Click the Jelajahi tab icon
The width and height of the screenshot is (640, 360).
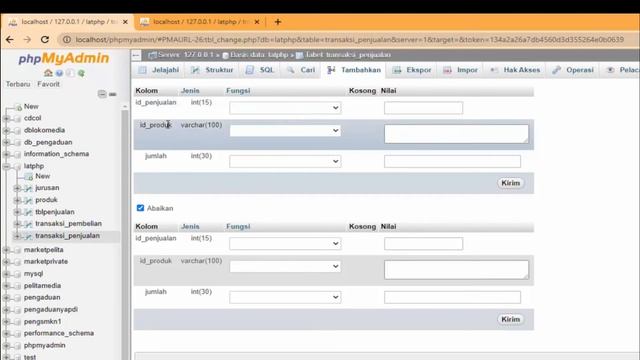coord(142,70)
